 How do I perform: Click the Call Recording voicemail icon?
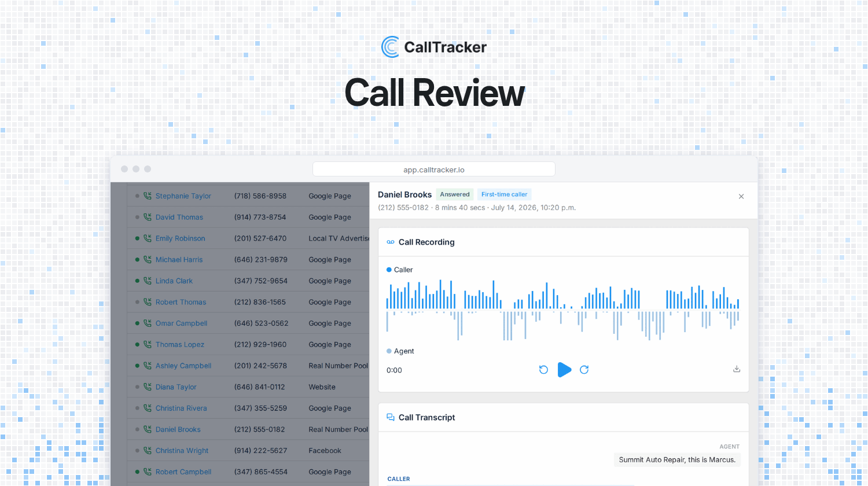pos(391,242)
